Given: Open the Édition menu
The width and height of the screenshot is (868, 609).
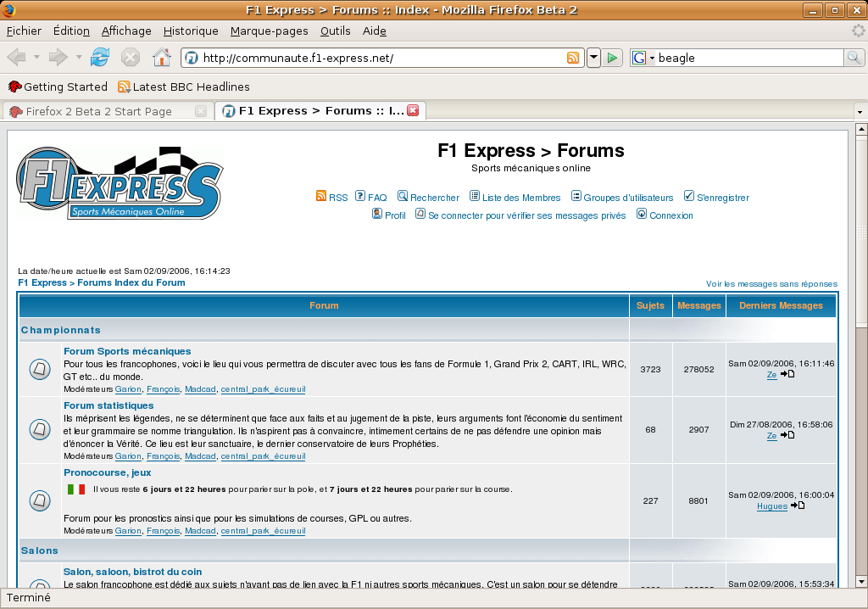Looking at the screenshot, I should point(71,31).
